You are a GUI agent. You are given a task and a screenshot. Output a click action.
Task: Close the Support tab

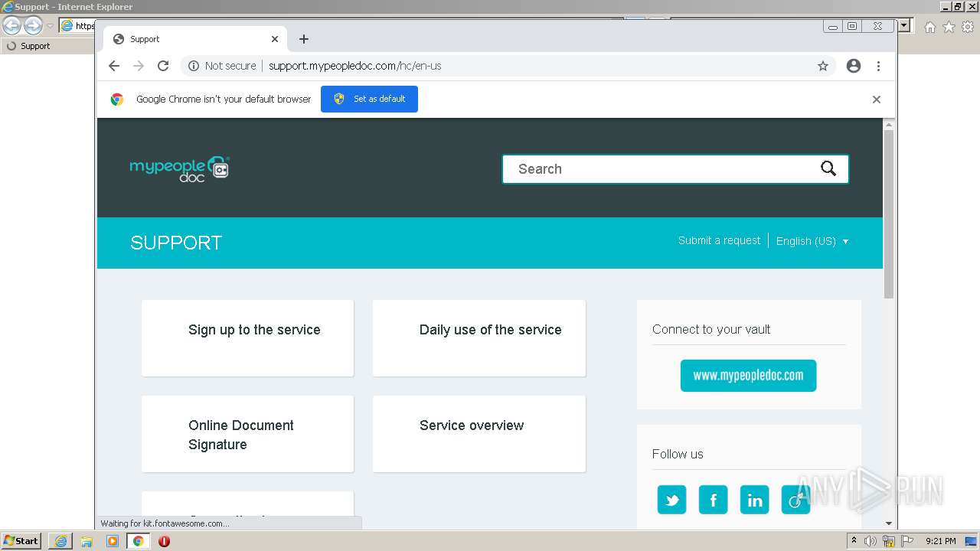click(275, 39)
